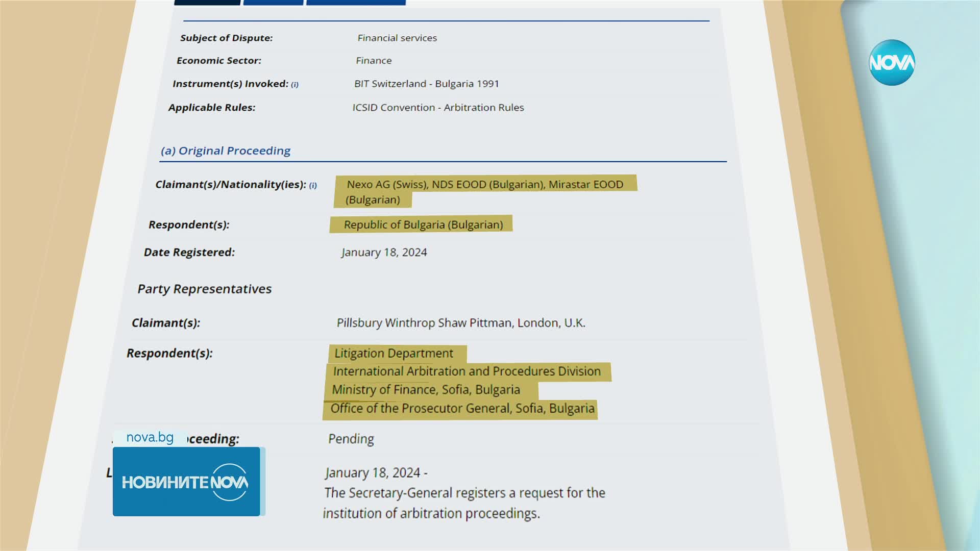Click 'International Arbitration and Procedures Division'
980x551 pixels.
point(467,371)
